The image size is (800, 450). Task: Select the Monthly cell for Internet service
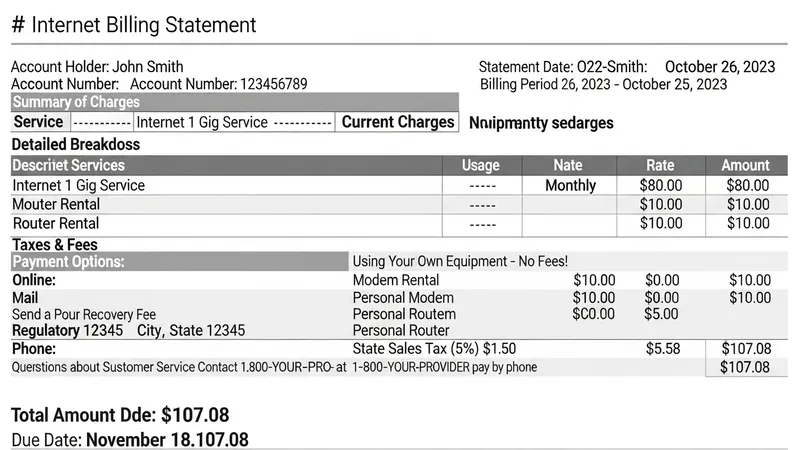570,185
